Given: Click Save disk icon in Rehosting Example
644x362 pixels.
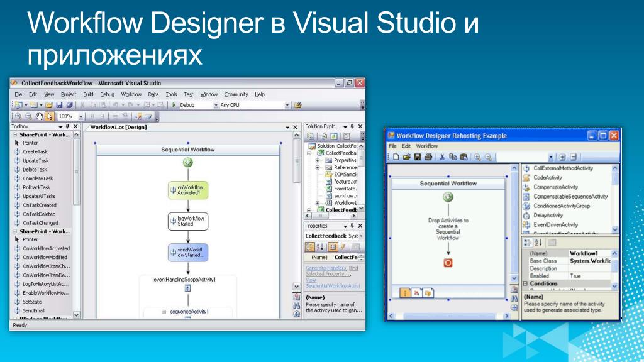Looking at the screenshot, I should (418, 156).
